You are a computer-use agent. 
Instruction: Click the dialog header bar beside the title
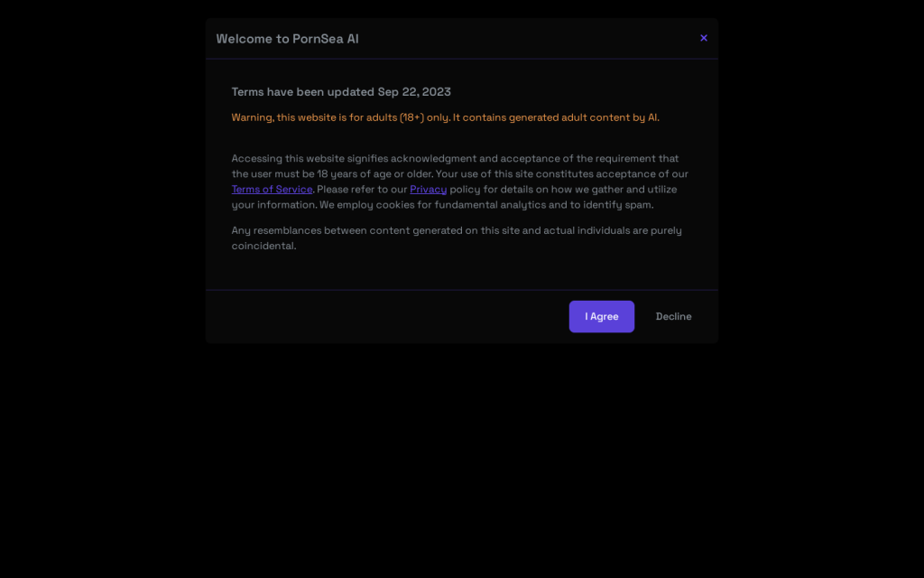[527, 38]
